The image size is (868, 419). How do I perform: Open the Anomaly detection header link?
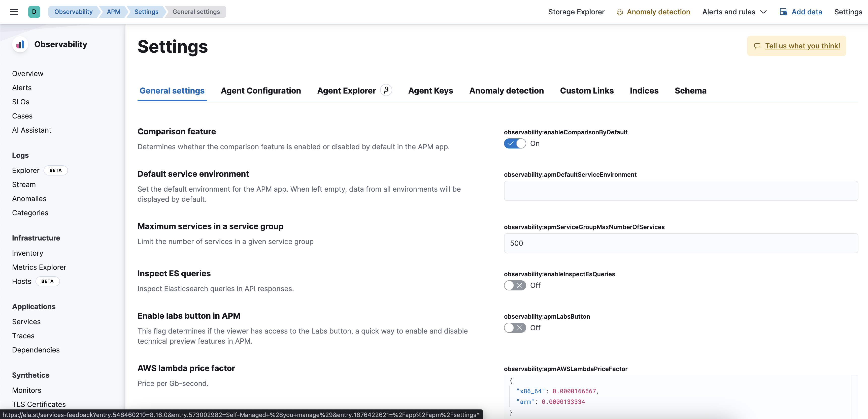click(658, 12)
